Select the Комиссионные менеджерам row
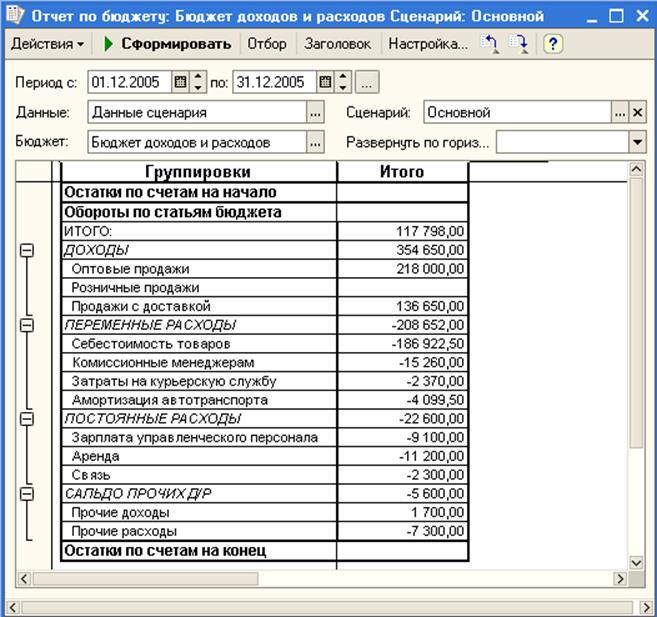The height and width of the screenshot is (617, 657). 264,362
